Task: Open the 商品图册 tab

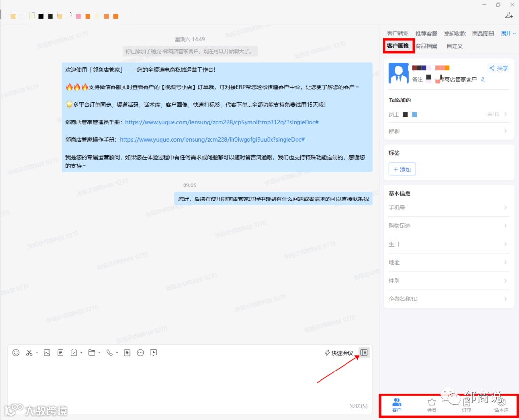Action: pyautogui.click(x=483, y=33)
